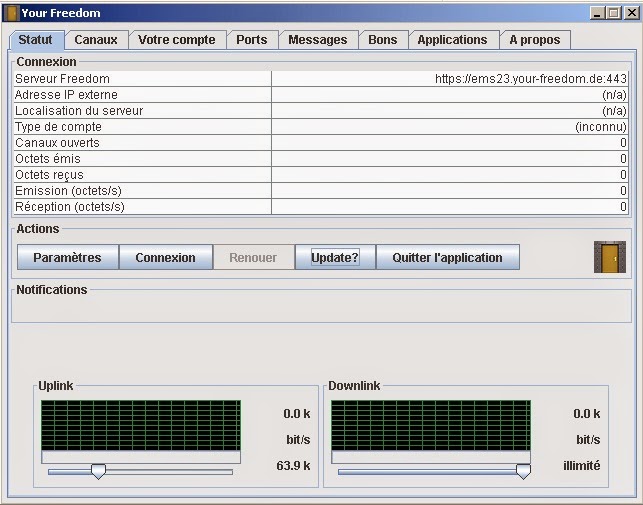Minimize the Your Freedom window

pos(597,13)
